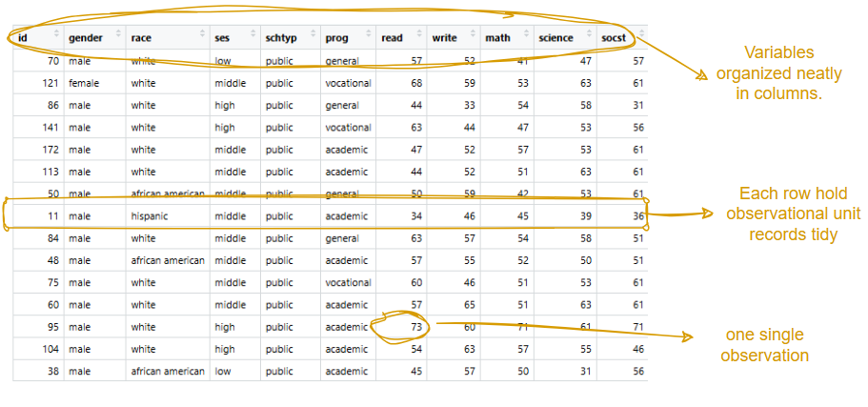Select the id cell showing 104

coord(50,350)
